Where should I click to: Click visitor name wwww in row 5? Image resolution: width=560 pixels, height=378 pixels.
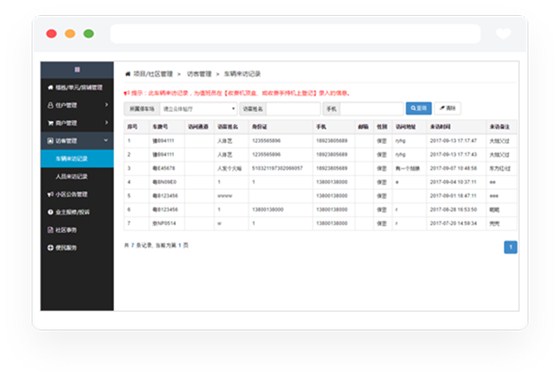(x=225, y=196)
